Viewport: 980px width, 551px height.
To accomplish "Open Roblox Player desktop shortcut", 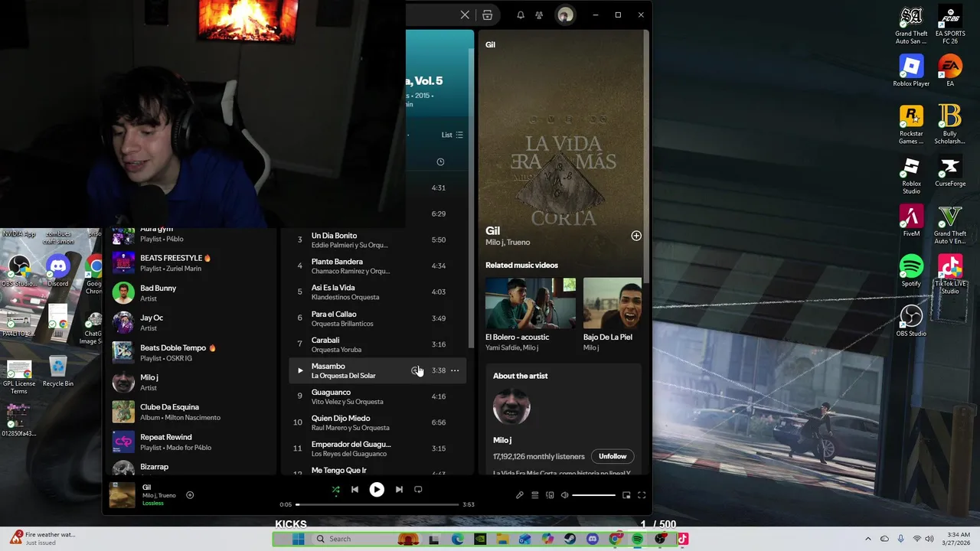I will tap(911, 71).
